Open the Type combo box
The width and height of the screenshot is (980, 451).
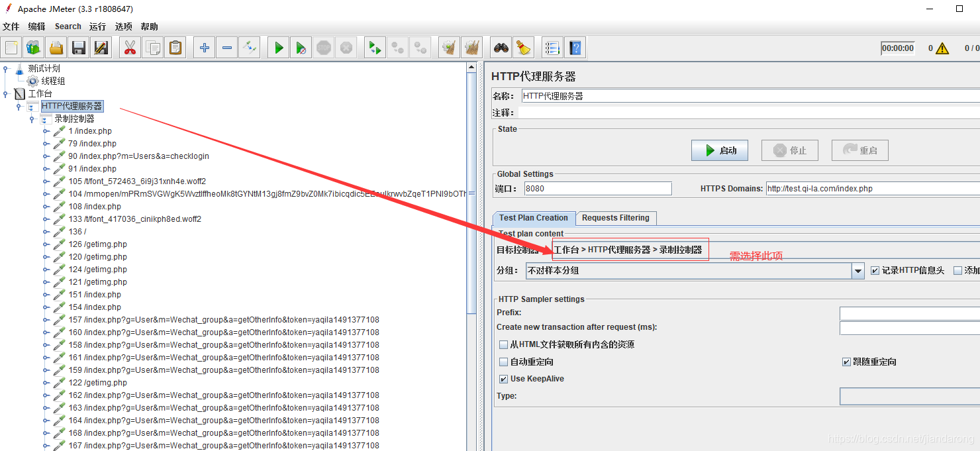910,396
